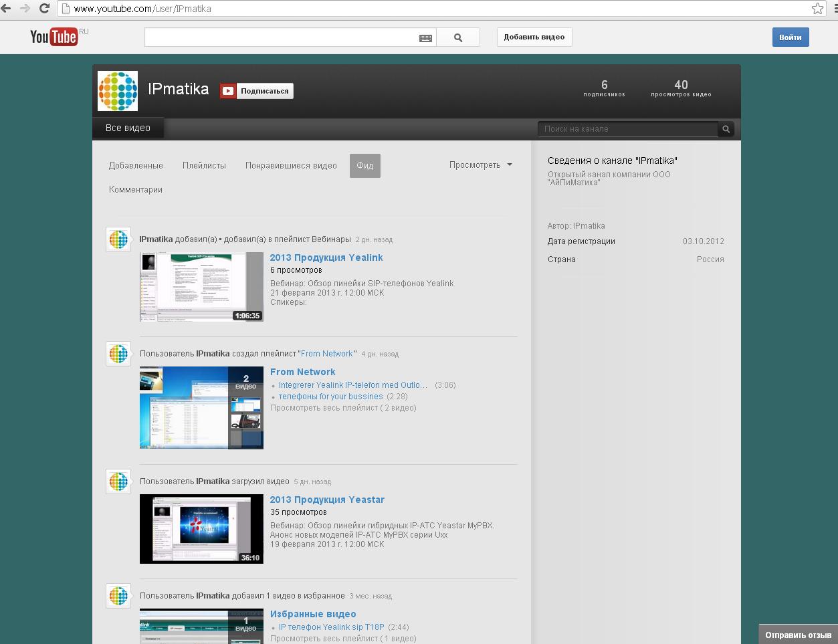This screenshot has width=838, height=644.
Task: Switch to the Плейлисты tab
Action: (x=204, y=165)
